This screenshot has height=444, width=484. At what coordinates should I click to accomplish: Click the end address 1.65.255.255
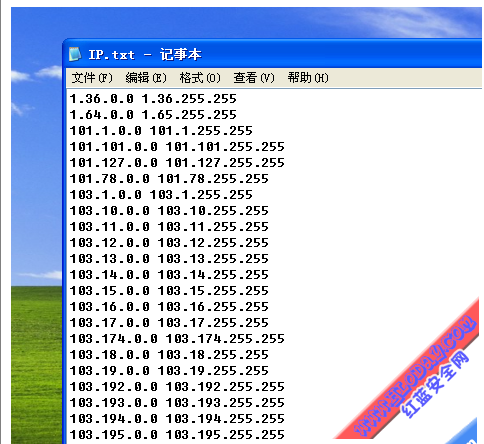coord(189,115)
